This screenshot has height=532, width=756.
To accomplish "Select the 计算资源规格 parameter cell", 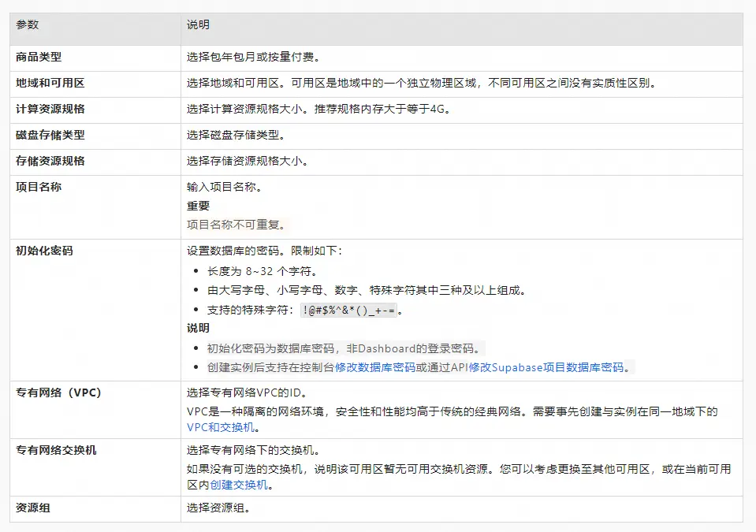I will (95, 110).
